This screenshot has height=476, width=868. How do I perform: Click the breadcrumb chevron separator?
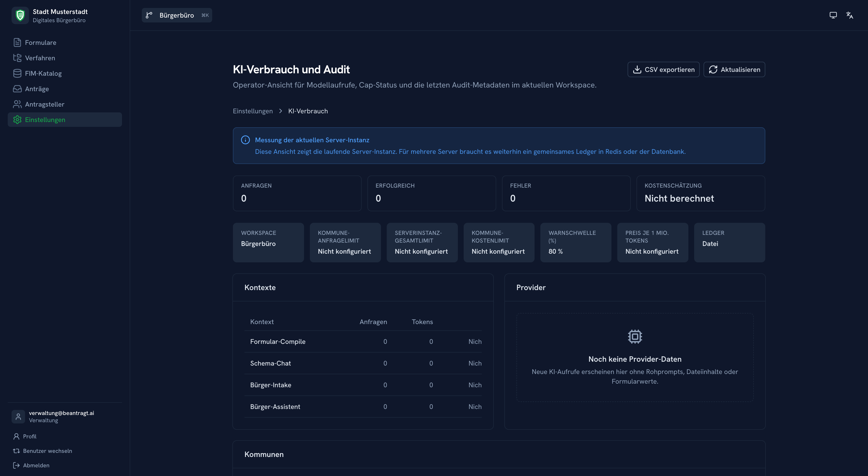point(280,111)
